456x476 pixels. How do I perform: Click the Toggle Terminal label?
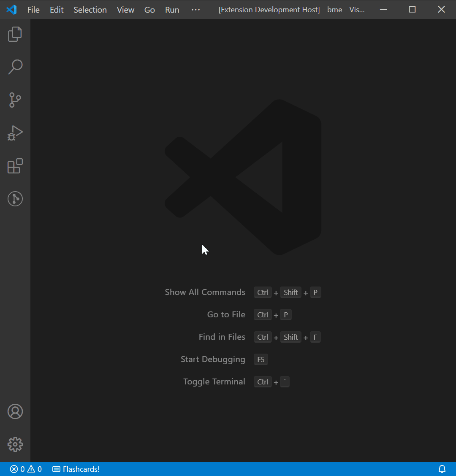click(214, 381)
